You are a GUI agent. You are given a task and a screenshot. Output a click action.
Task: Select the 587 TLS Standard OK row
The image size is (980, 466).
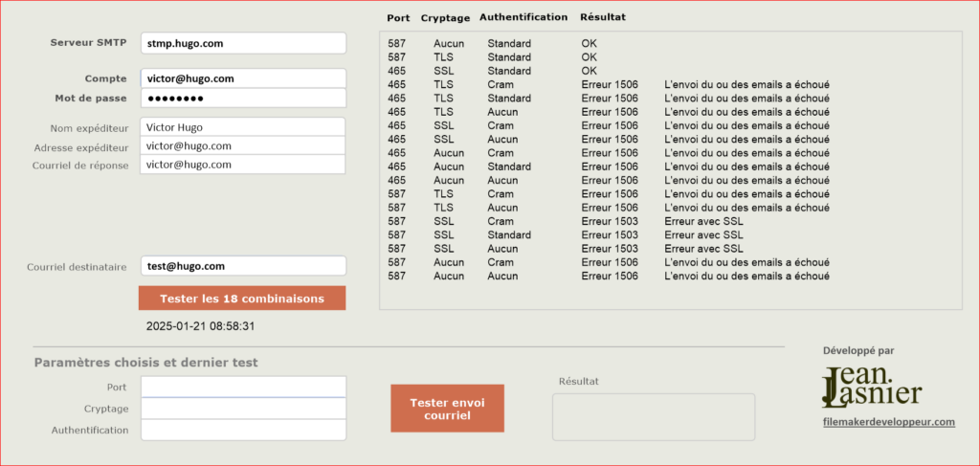[x=493, y=57]
